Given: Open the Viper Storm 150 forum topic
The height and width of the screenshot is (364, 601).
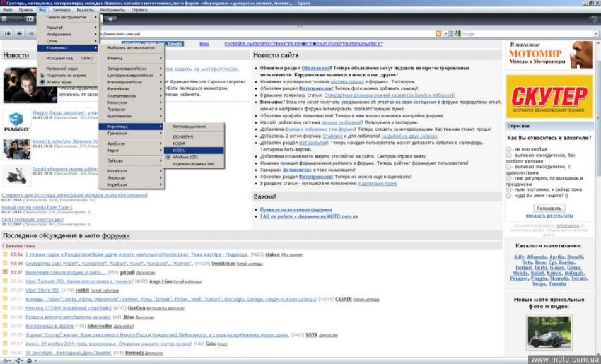Looking at the screenshot, I should pos(42,290).
